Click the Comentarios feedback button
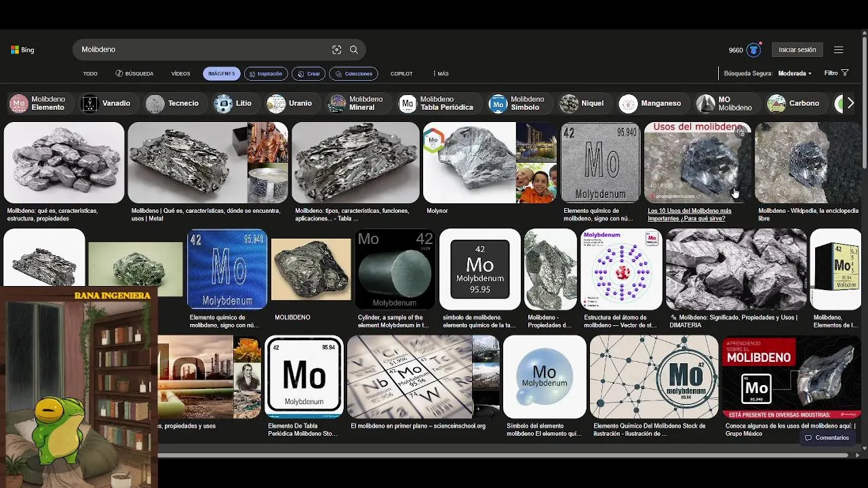This screenshot has height=488, width=868. pyautogui.click(x=827, y=438)
